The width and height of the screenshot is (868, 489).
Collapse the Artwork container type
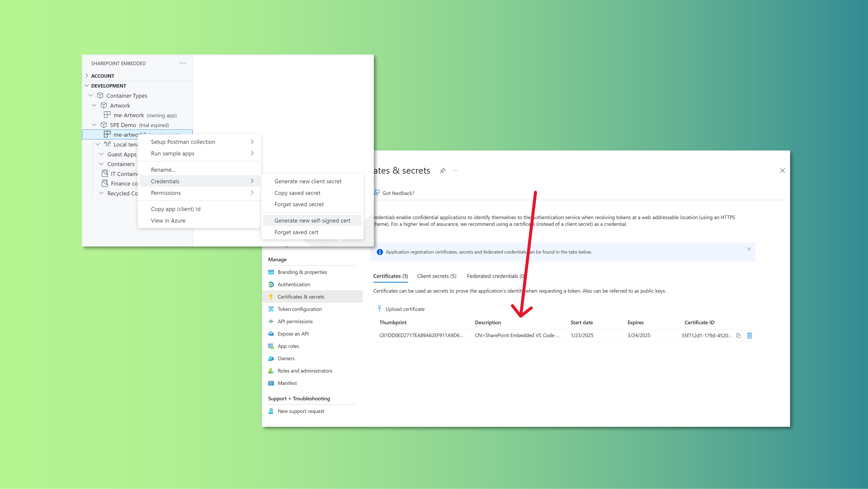click(x=94, y=105)
